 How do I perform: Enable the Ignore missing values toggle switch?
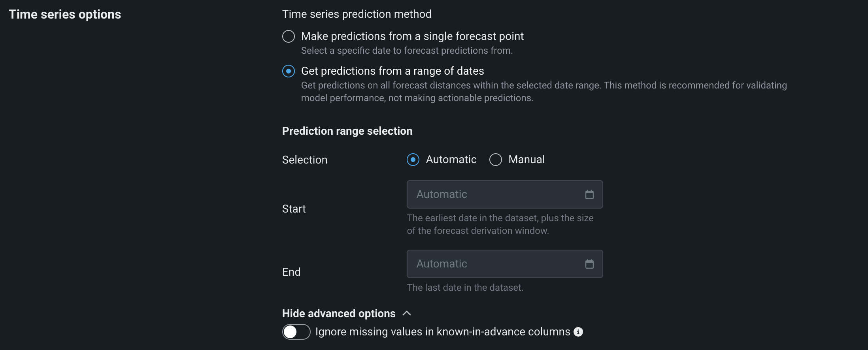296,332
